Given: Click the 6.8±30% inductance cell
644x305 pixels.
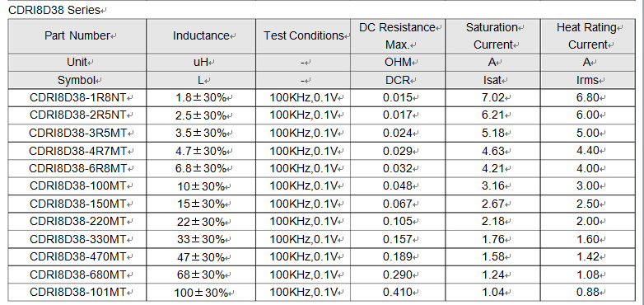Looking at the screenshot, I should pos(201,168).
